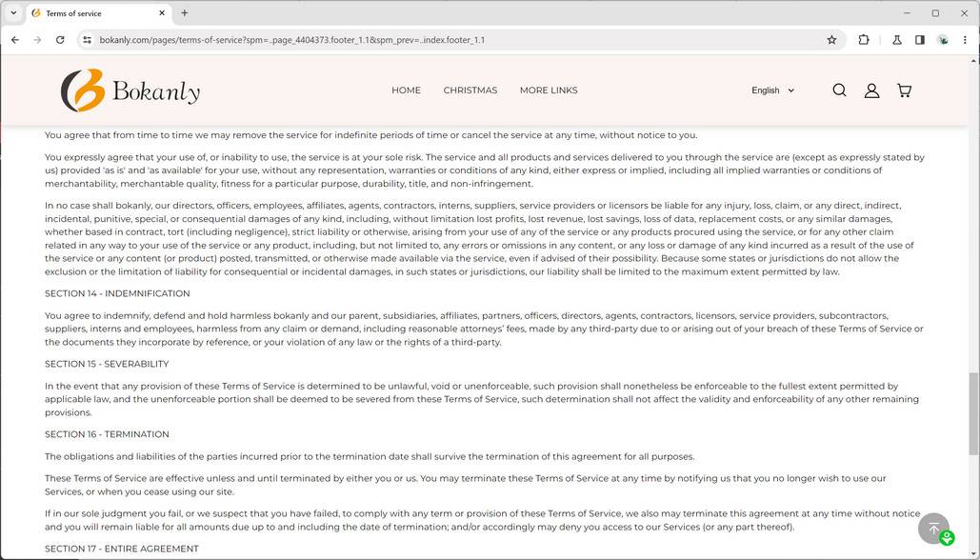Expand the English language dropdown
Screen dimensions: 980x560
point(771,90)
